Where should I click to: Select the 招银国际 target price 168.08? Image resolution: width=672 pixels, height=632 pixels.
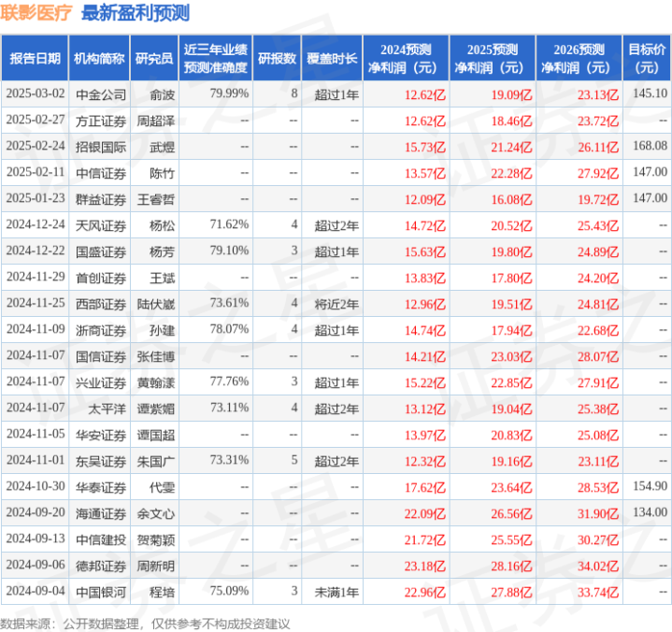(650, 146)
